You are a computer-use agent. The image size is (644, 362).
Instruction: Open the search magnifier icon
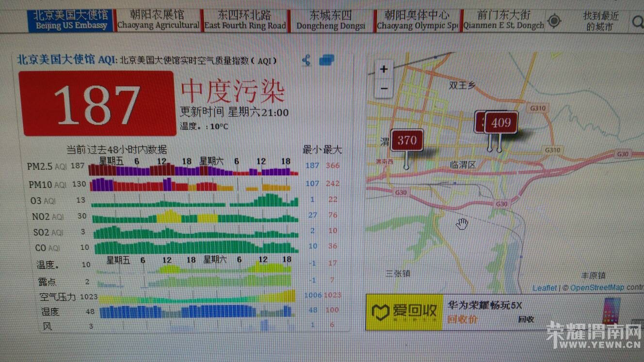click(637, 21)
